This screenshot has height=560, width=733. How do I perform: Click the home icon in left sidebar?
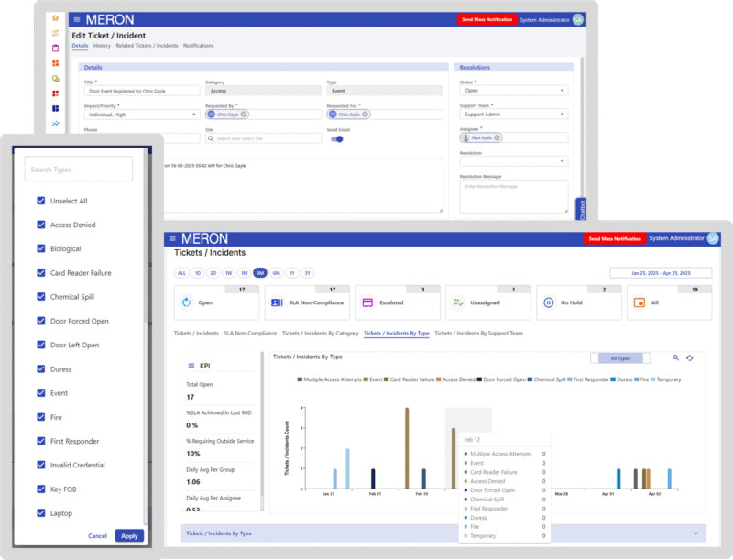tap(56, 18)
